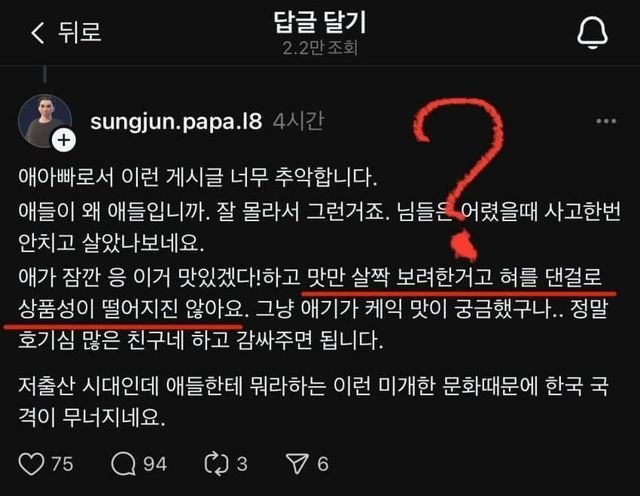
Task: Tap the 뒤로 back label
Action: (x=80, y=32)
